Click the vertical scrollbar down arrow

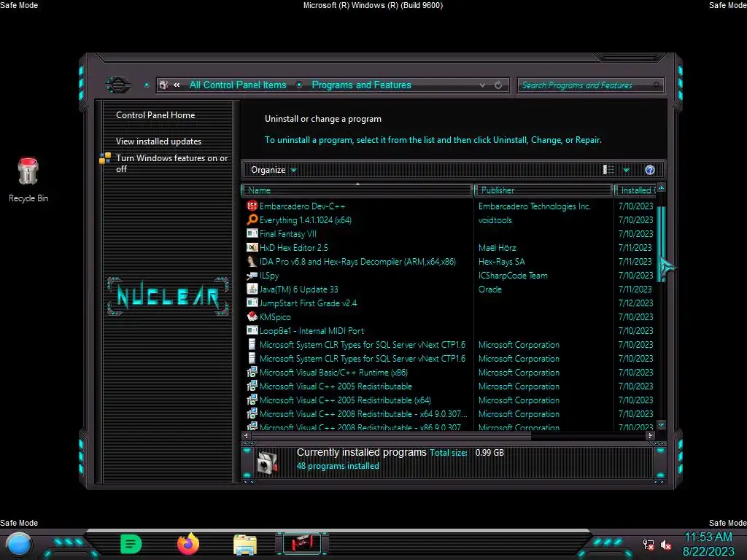661,425
